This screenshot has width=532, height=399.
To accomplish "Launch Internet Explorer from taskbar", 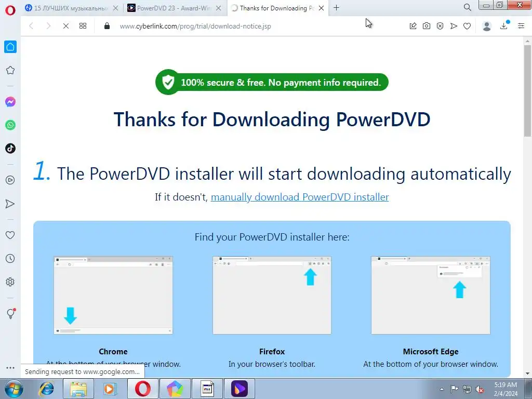I will (x=46, y=389).
